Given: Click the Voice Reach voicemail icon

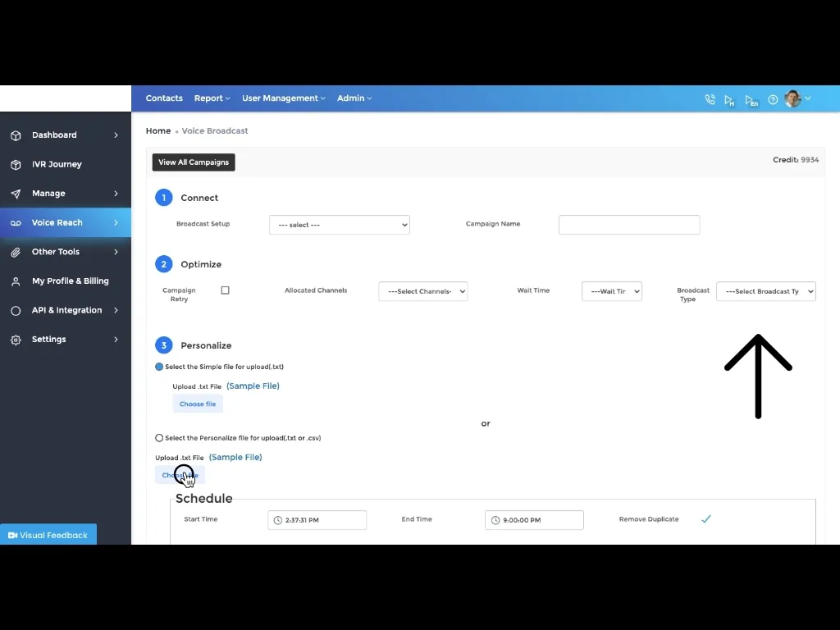Looking at the screenshot, I should point(16,223).
